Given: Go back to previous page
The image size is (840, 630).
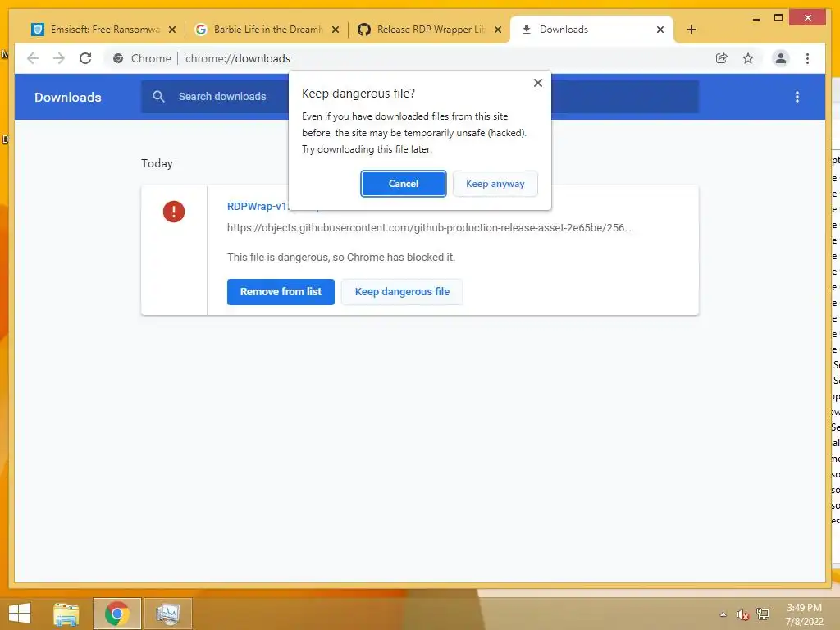Looking at the screenshot, I should pos(33,58).
